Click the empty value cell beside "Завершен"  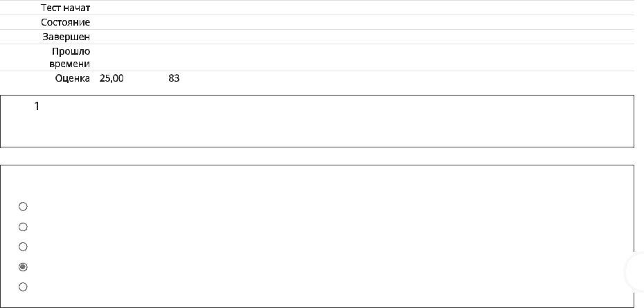(x=364, y=37)
